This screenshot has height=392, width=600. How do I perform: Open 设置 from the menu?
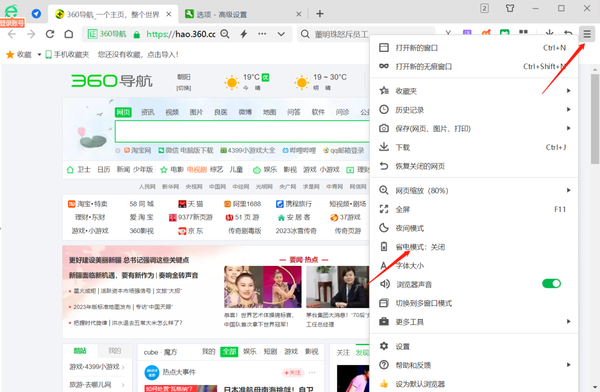[474, 346]
